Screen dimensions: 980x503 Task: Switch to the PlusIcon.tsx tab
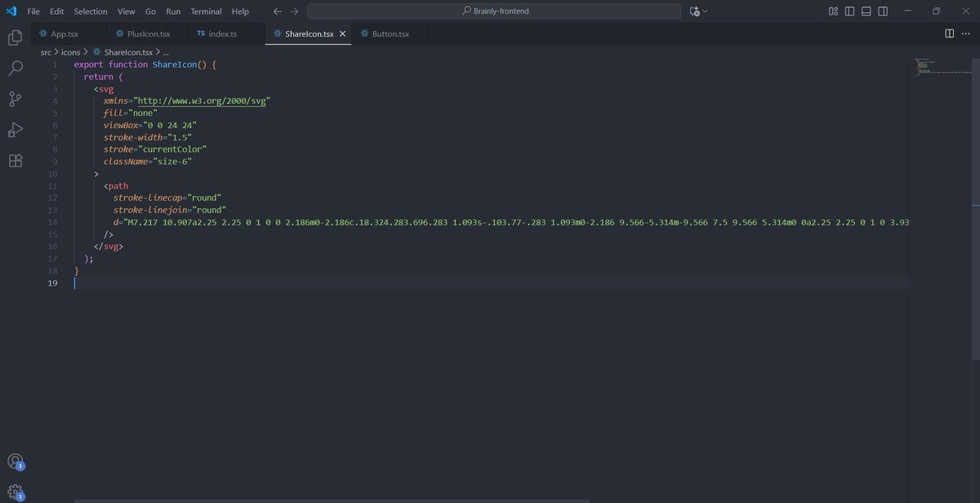coord(149,33)
